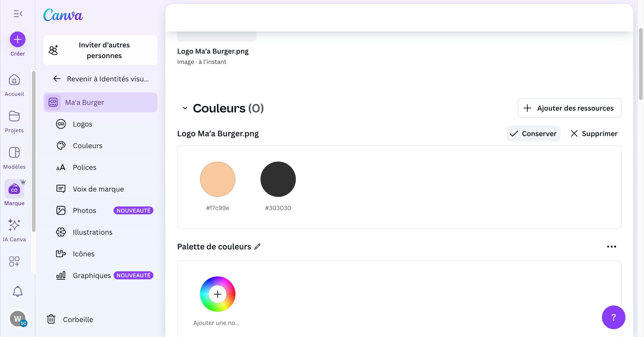Screen dimensions: 644x337
Task: Edit palette name with pencil icon
Action: [x=257, y=246]
